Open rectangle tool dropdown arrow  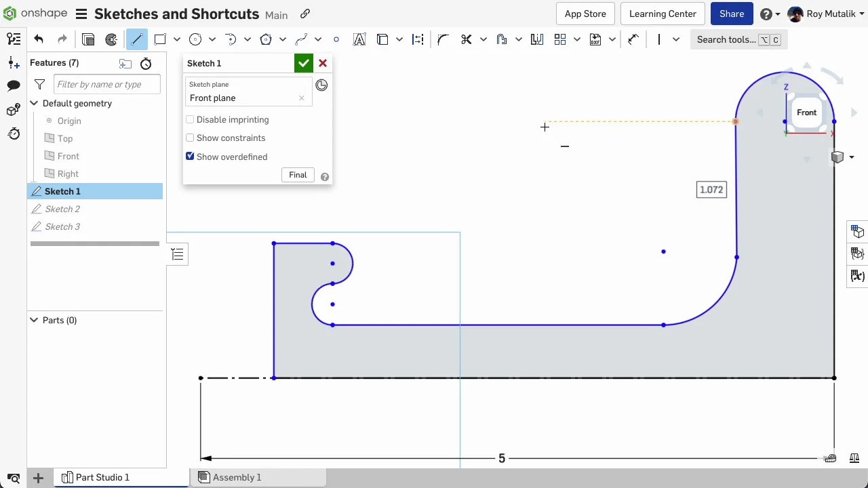[176, 39]
